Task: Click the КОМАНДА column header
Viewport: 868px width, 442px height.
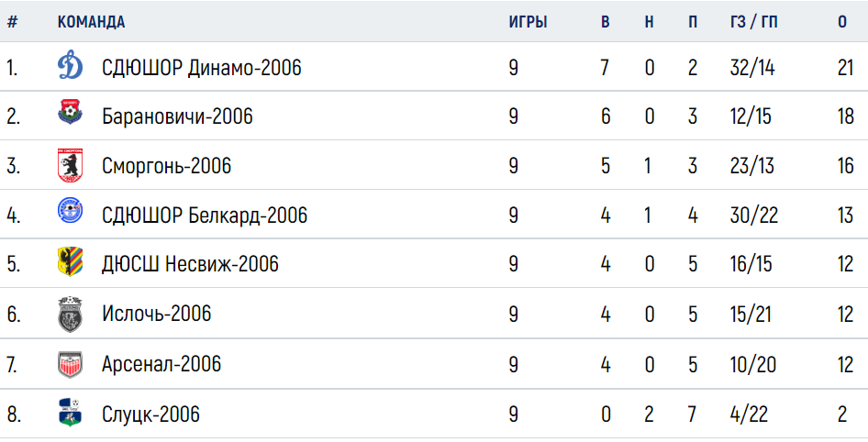Action: tap(92, 22)
